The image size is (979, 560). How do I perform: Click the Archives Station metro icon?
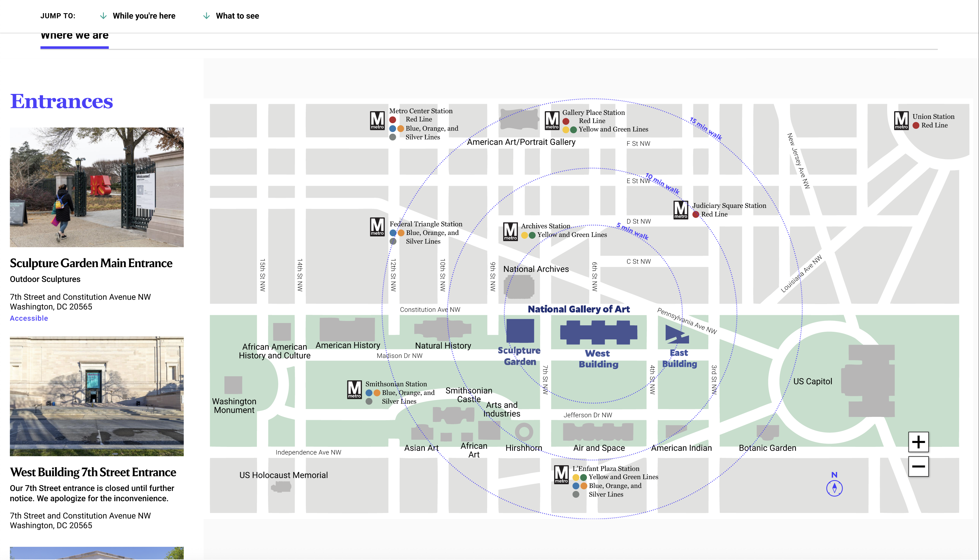coord(510,231)
